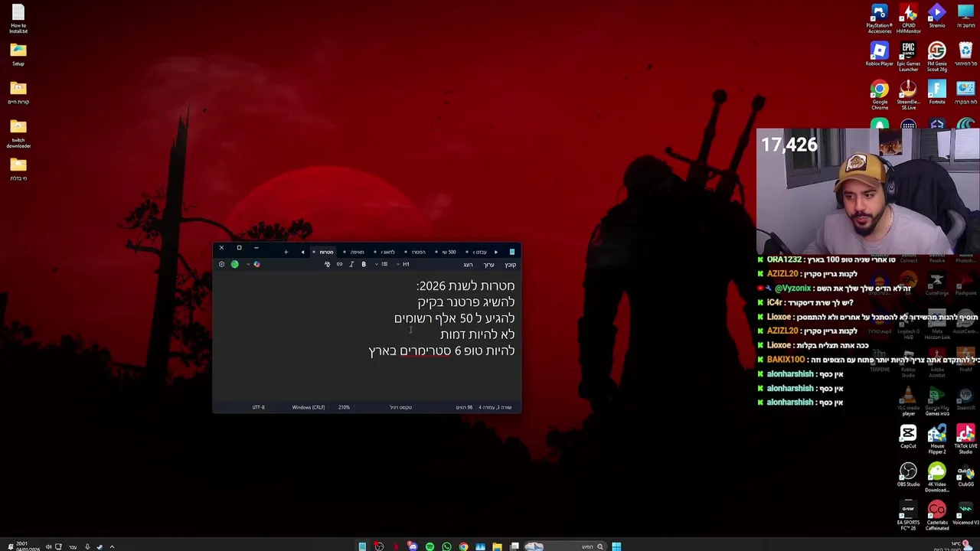Click the line 'להגיע ל 50 אלף רשומים'
Screen dimensions: 980x551
coord(455,318)
